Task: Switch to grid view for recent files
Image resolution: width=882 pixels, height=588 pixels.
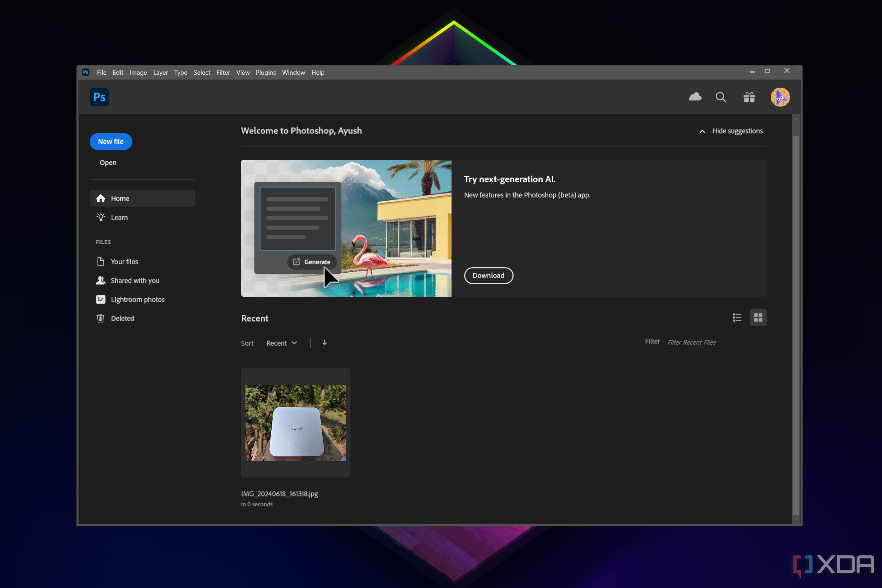Action: pyautogui.click(x=759, y=318)
